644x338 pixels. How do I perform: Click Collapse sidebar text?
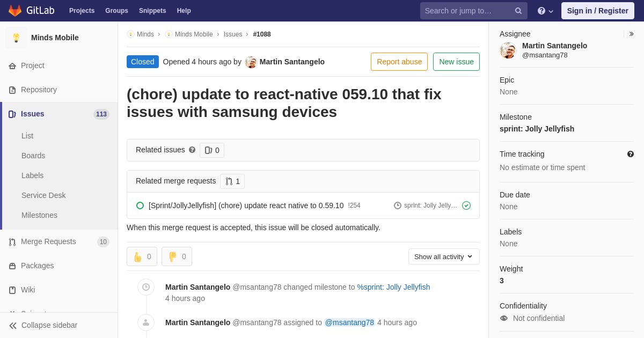tap(49, 325)
